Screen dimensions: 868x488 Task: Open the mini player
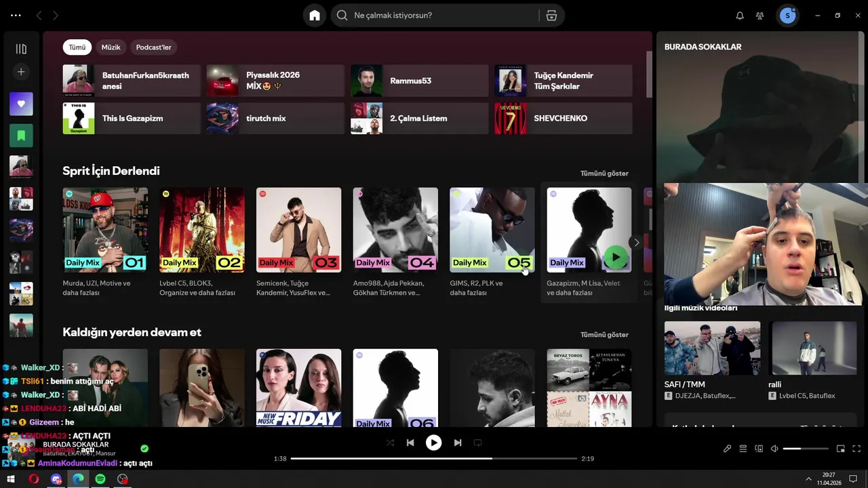[841, 449]
